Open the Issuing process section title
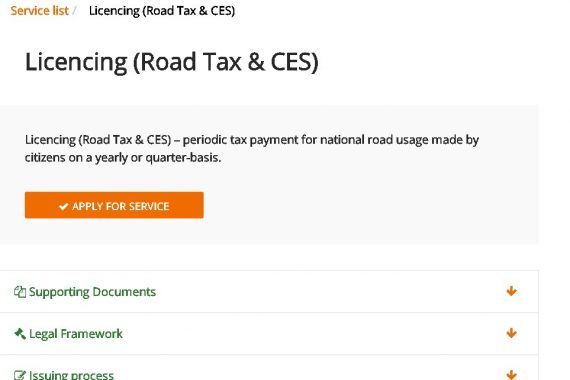This screenshot has height=380, width=570. pos(71,375)
